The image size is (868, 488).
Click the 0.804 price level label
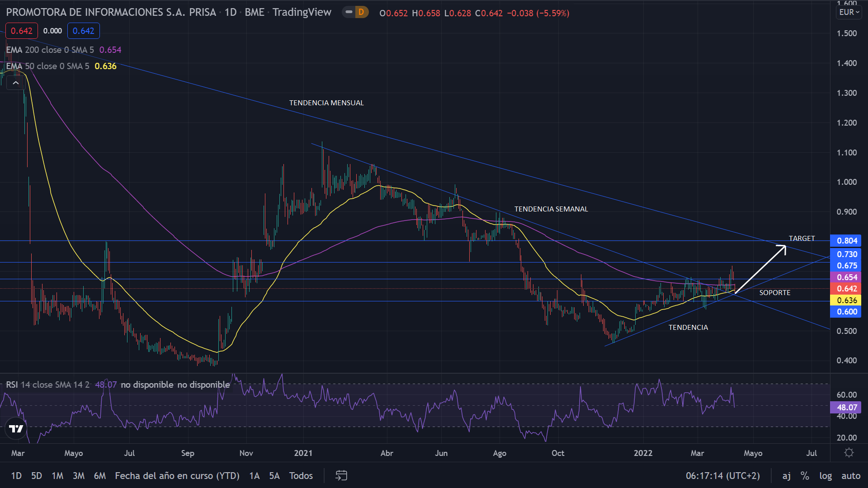tap(846, 241)
